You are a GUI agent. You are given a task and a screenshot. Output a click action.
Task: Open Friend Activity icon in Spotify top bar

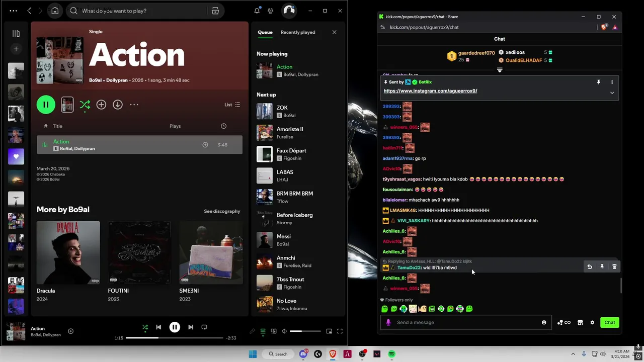271,11
